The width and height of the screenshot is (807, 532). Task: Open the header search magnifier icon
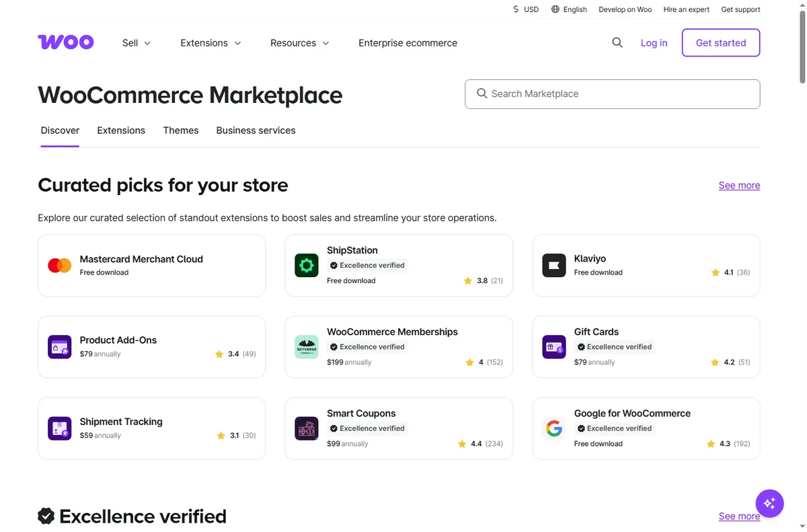coord(617,42)
